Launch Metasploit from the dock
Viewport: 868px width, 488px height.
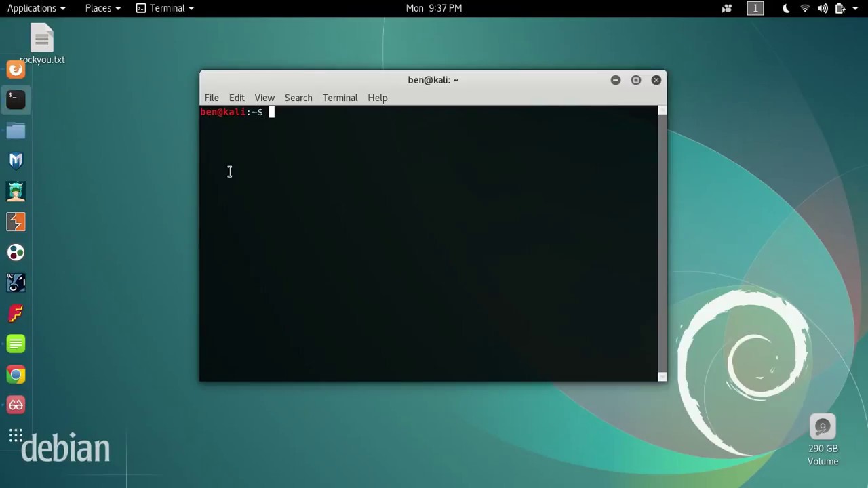pyautogui.click(x=16, y=161)
